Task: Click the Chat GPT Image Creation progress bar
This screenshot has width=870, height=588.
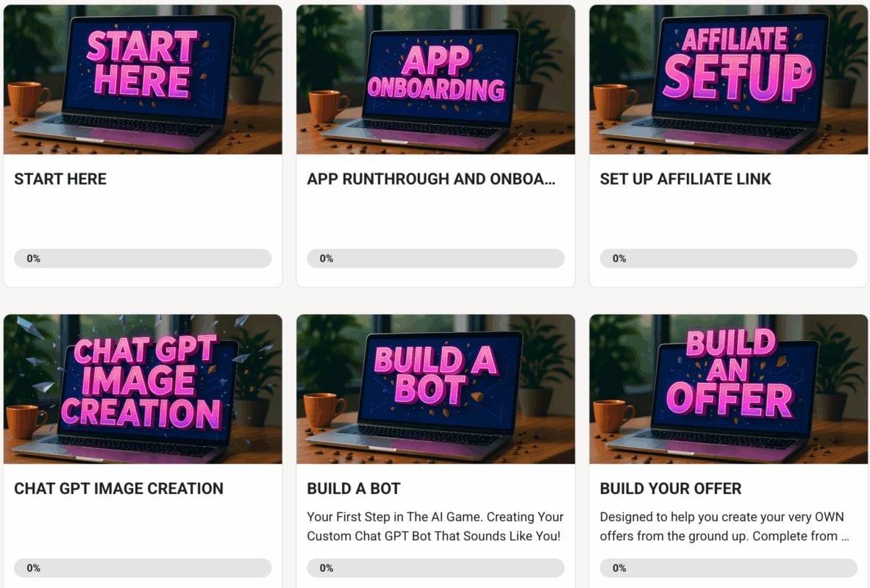Action: pyautogui.click(x=143, y=568)
